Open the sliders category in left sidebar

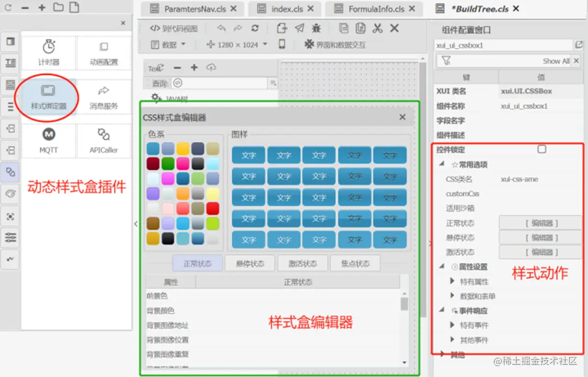click(x=10, y=237)
